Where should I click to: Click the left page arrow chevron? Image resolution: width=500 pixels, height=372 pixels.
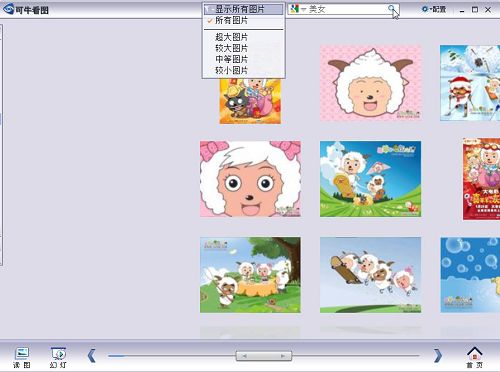click(x=91, y=356)
